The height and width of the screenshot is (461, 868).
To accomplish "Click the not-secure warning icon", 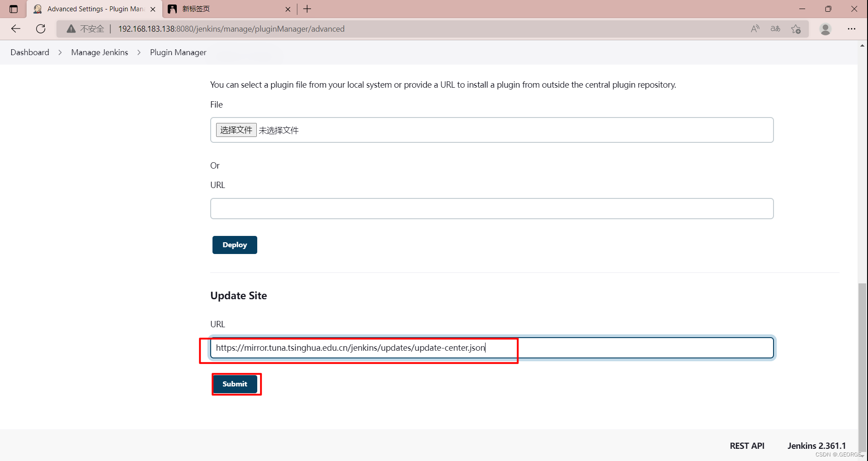I will 71,29.
